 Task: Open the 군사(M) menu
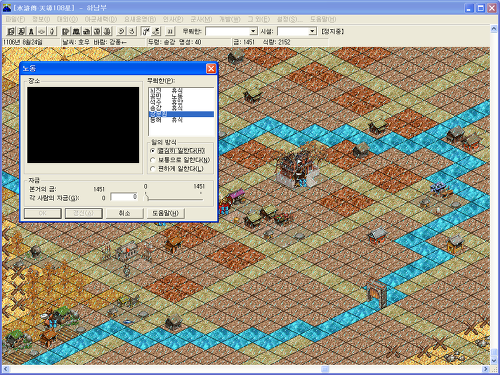point(201,19)
